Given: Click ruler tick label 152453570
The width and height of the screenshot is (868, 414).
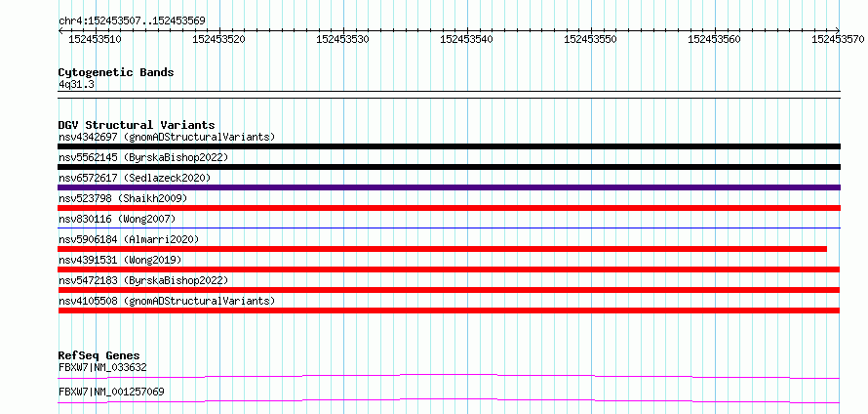Looking at the screenshot, I should 838,39.
